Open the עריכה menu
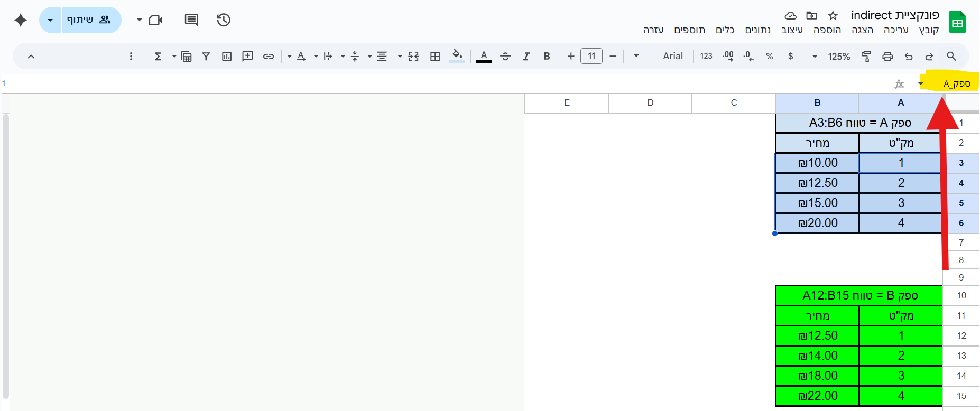The width and height of the screenshot is (980, 411). coord(896,30)
